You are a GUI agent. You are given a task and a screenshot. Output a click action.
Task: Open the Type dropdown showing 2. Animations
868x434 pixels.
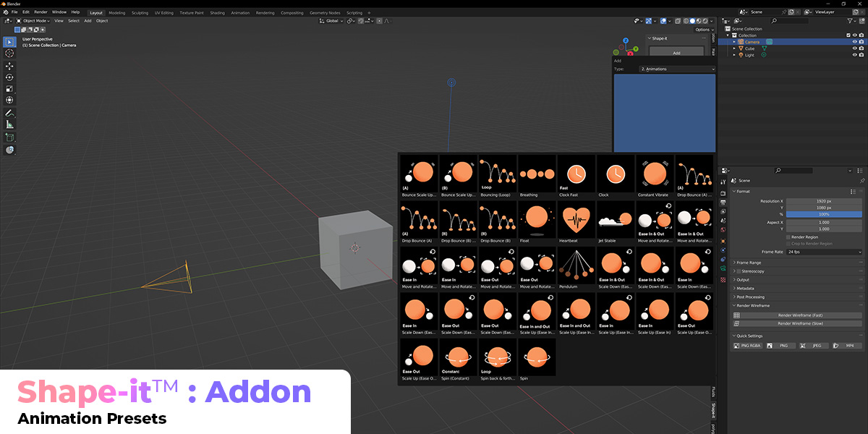tap(678, 69)
